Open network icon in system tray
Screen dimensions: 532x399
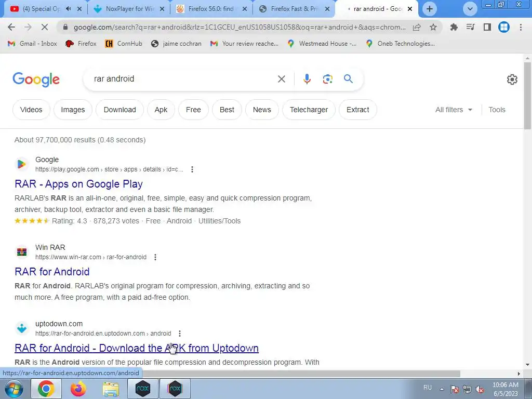tap(467, 389)
